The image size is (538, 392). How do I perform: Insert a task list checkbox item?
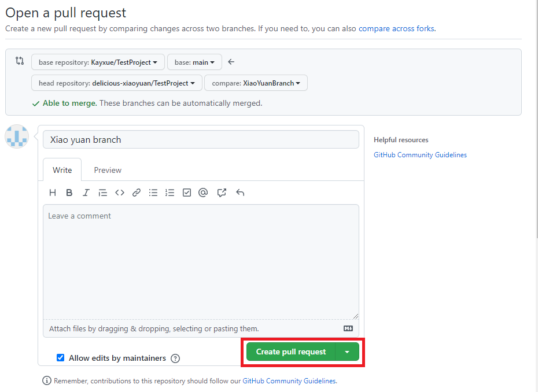coord(186,193)
